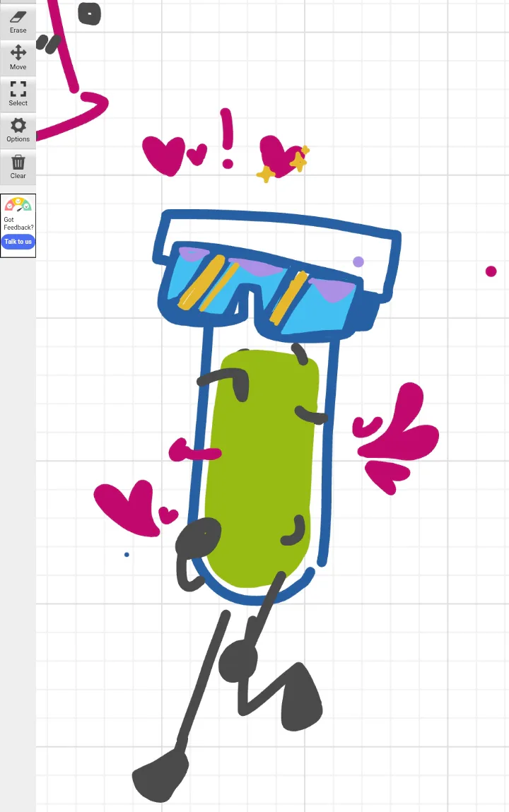Open the Options gear menu
The image size is (509, 812).
tap(18, 131)
